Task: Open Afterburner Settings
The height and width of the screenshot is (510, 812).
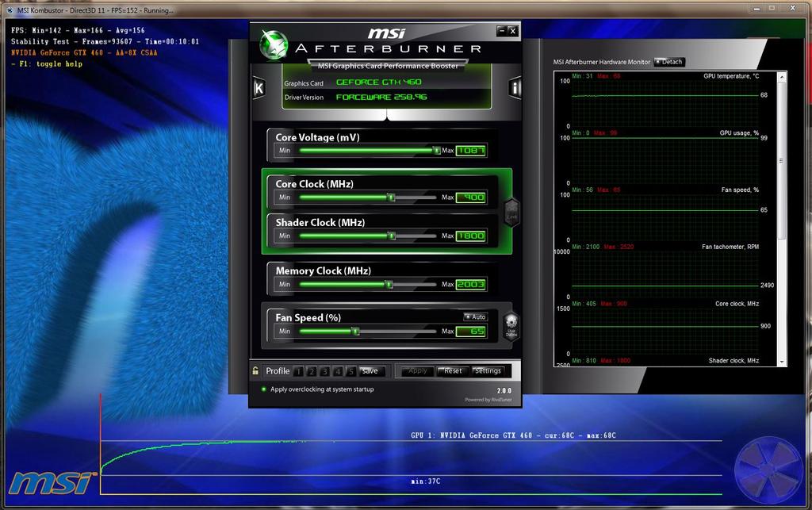Action: point(488,370)
